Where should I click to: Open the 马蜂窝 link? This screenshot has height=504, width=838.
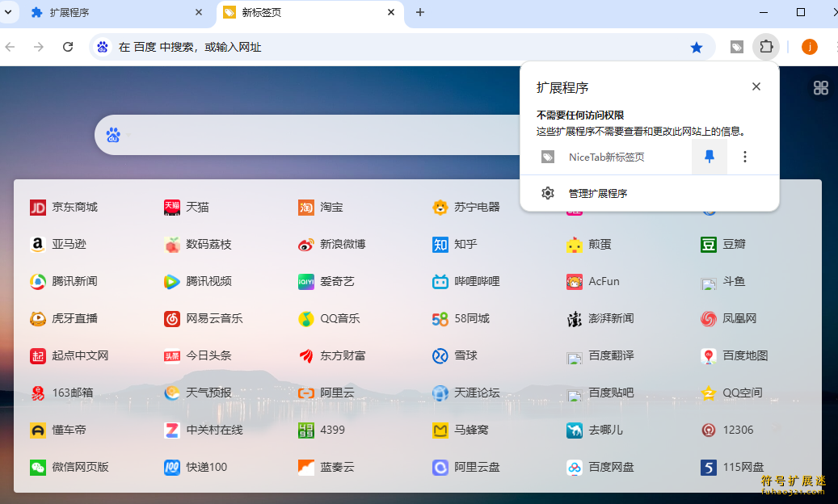[471, 430]
